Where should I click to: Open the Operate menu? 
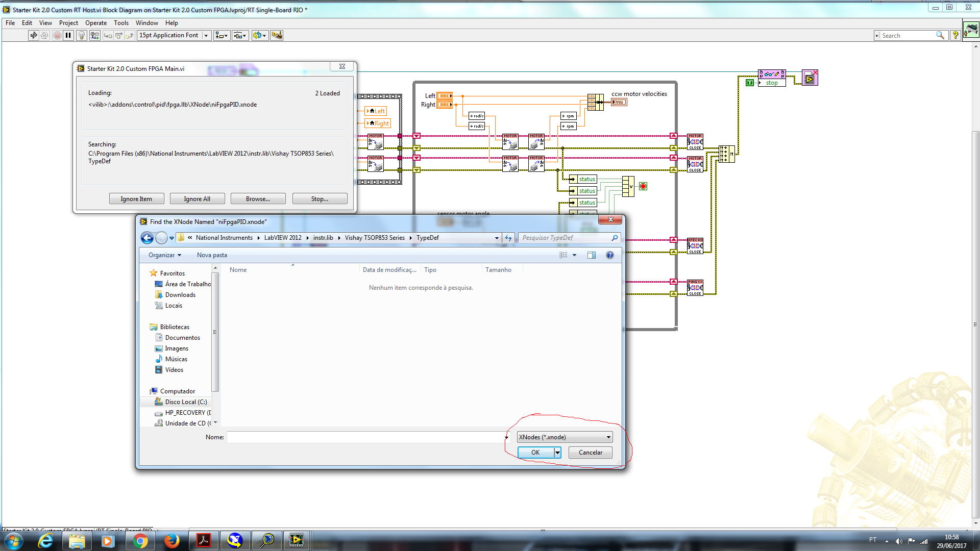click(x=96, y=23)
